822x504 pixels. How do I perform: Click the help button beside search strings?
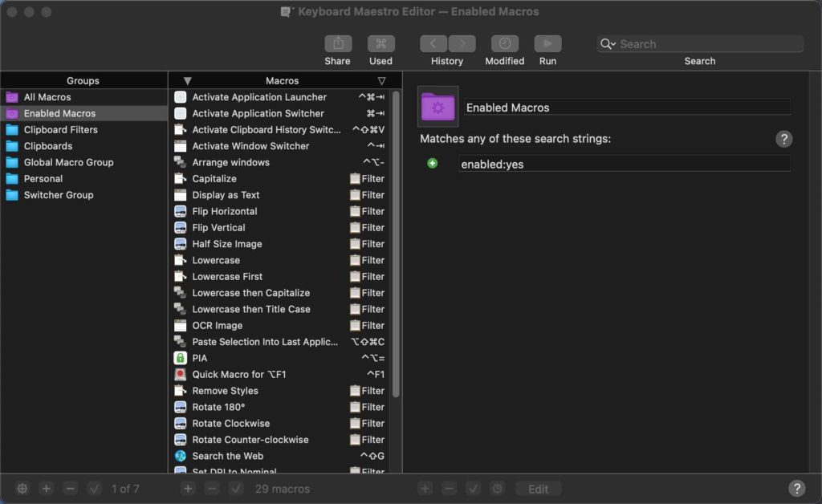783,139
